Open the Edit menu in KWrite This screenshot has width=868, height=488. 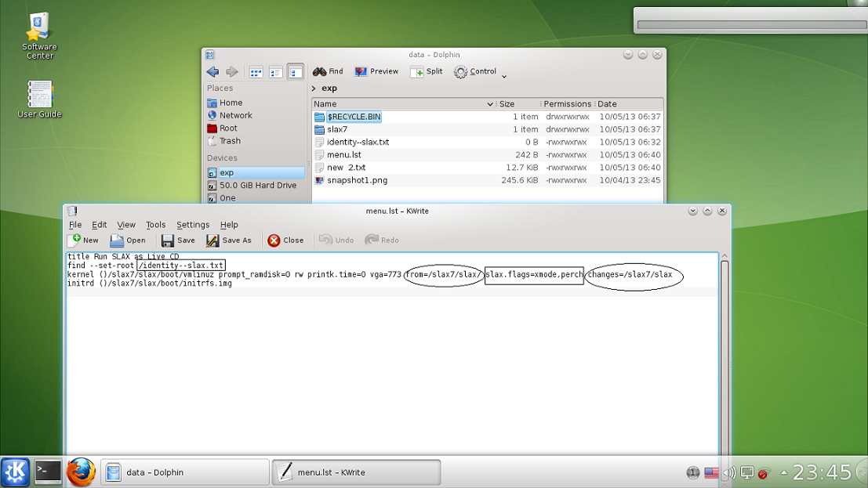pyautogui.click(x=99, y=225)
